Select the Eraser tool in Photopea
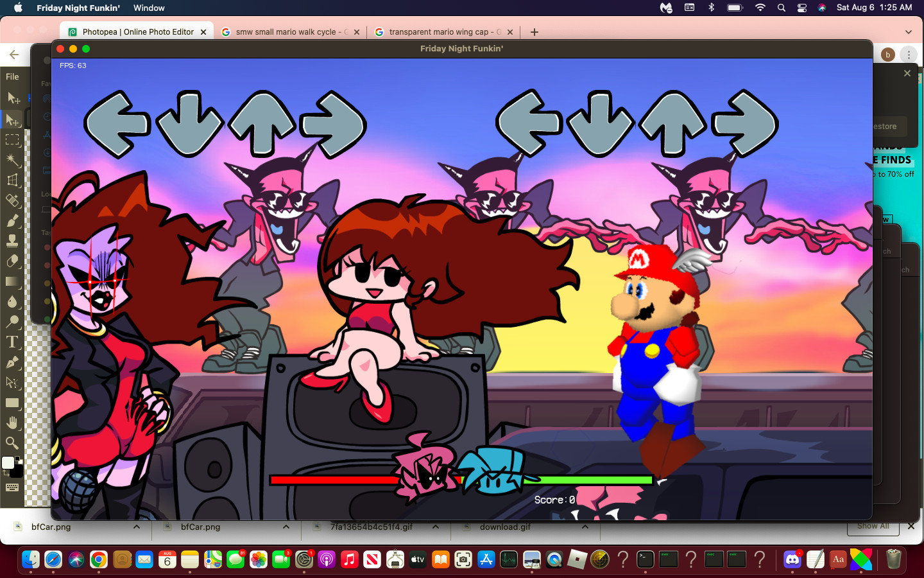The image size is (924, 578). pyautogui.click(x=13, y=261)
